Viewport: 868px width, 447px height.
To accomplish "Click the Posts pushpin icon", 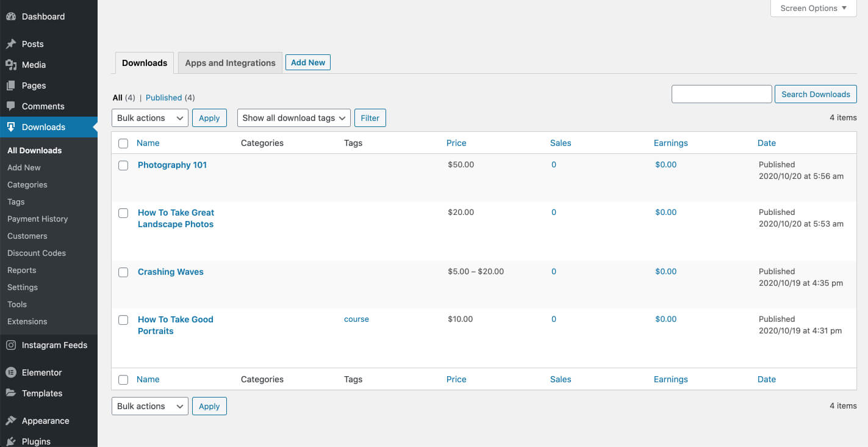I will click(x=11, y=44).
